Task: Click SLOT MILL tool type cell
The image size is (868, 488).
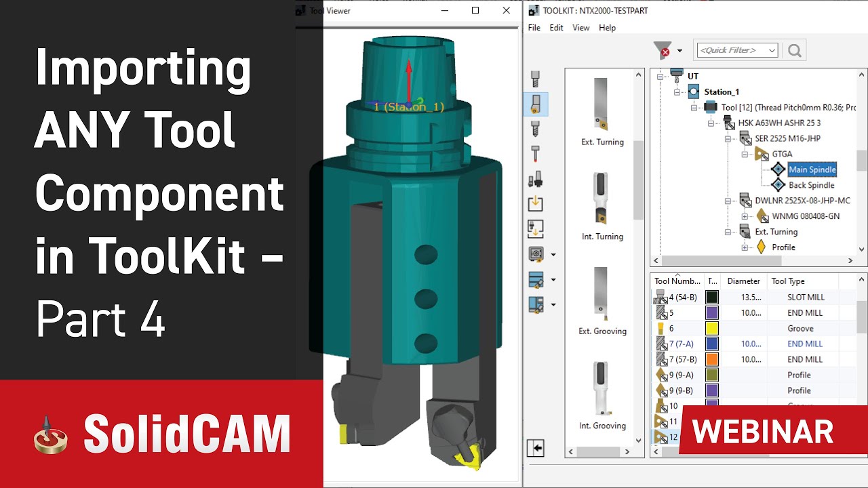Action: point(805,297)
